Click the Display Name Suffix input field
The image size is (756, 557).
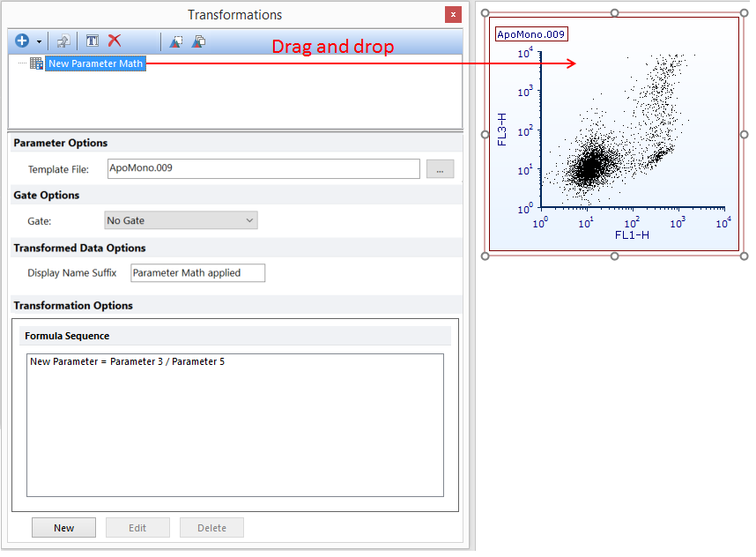click(197, 273)
